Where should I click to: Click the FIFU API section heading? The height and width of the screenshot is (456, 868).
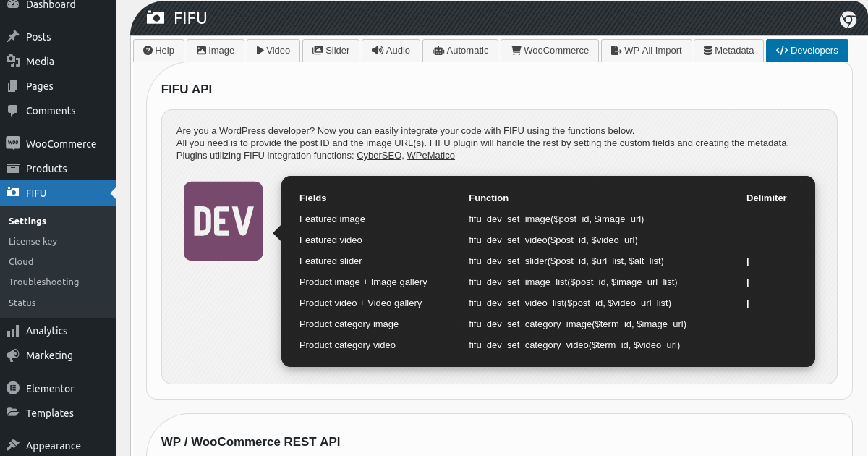pos(187,90)
